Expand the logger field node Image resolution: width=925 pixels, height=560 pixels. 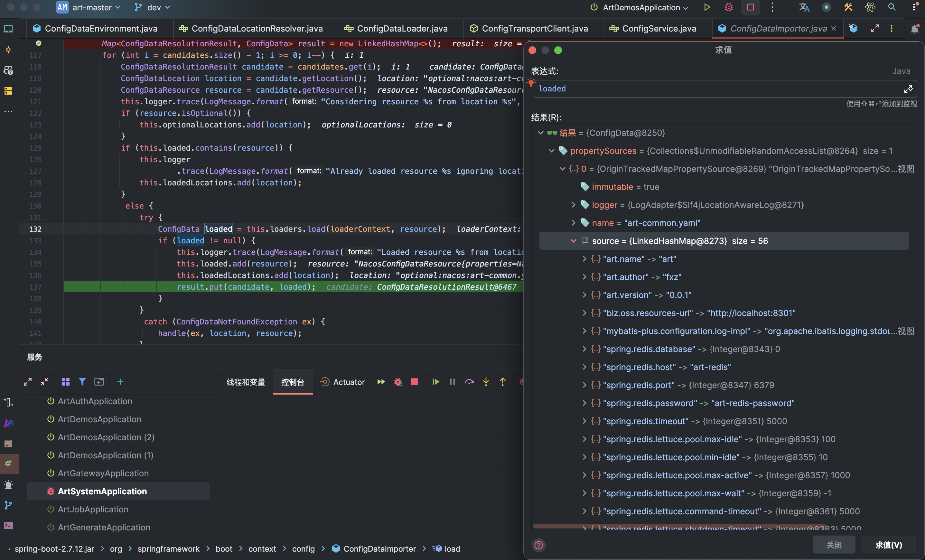pos(573,205)
